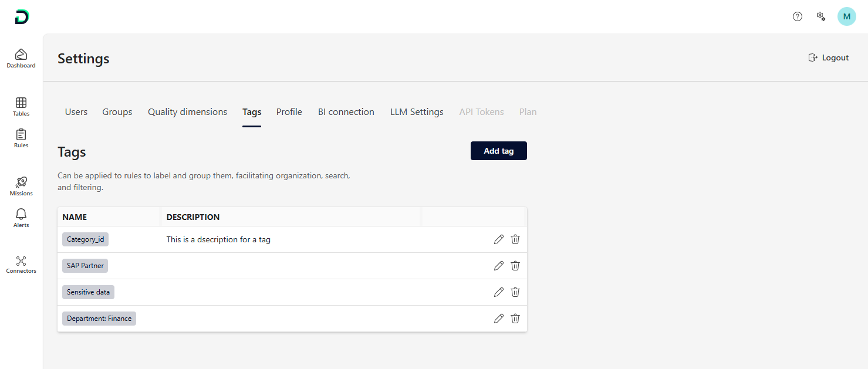The width and height of the screenshot is (868, 369).
Task: Click the help question mark icon
Action: pos(798,16)
